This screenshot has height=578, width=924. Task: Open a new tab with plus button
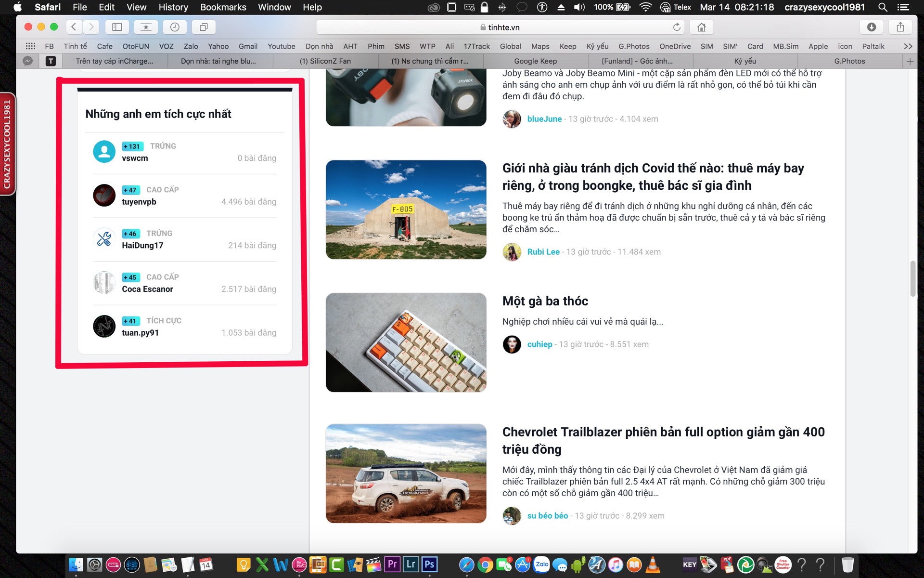click(x=910, y=61)
